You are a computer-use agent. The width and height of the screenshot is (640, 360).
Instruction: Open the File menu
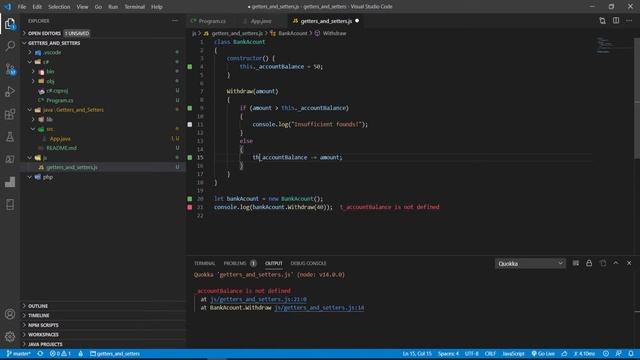coord(22,7)
